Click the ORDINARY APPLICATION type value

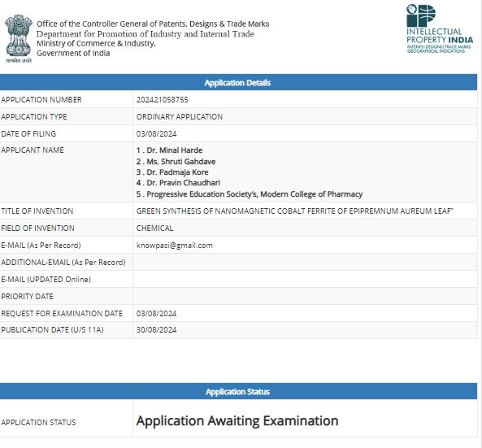179,117
